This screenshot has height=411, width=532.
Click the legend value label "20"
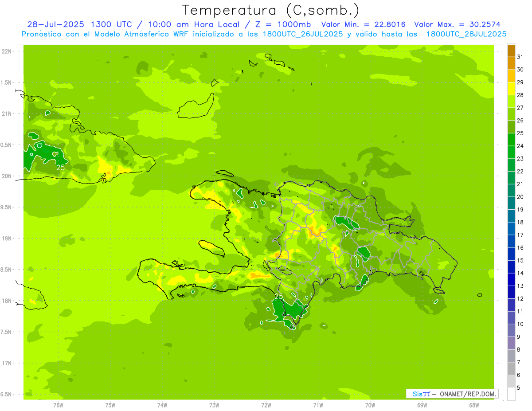pos(520,197)
